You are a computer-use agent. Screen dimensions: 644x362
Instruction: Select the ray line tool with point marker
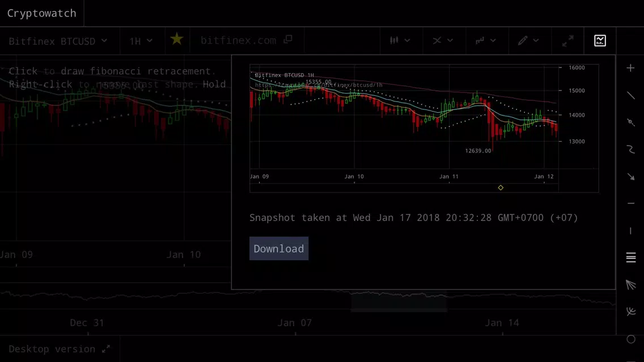[x=630, y=122]
